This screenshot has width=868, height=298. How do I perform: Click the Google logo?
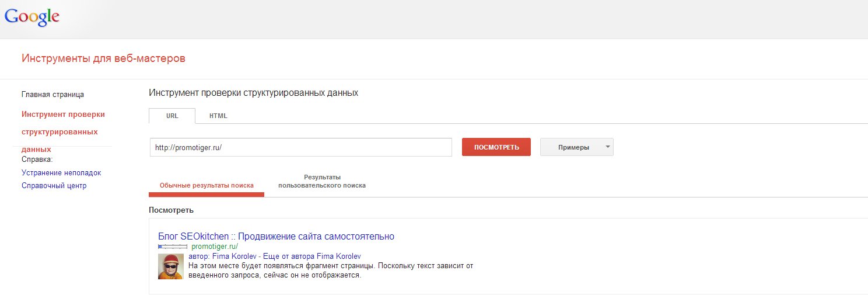[32, 16]
